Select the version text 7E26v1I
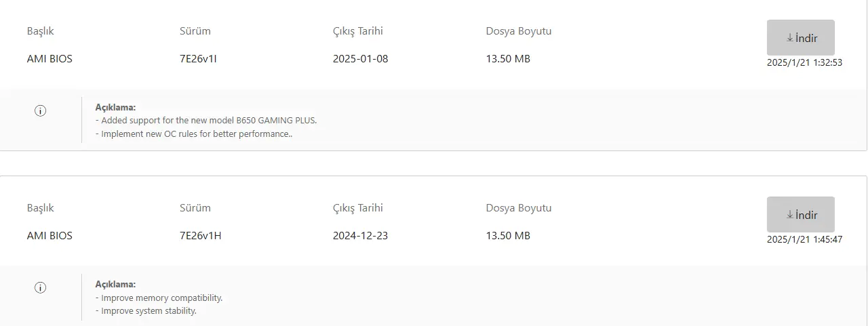Image resolution: width=868 pixels, height=326 pixels. click(x=198, y=59)
